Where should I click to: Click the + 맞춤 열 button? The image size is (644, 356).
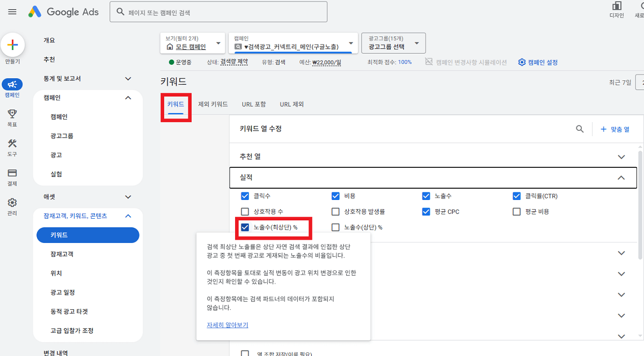616,129
